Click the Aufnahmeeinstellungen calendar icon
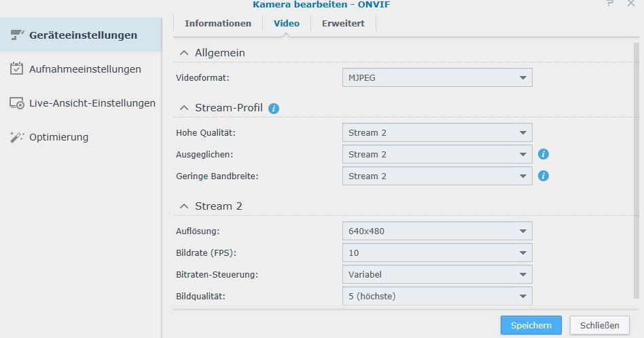Image resolution: width=644 pixels, height=338 pixels. click(17, 69)
